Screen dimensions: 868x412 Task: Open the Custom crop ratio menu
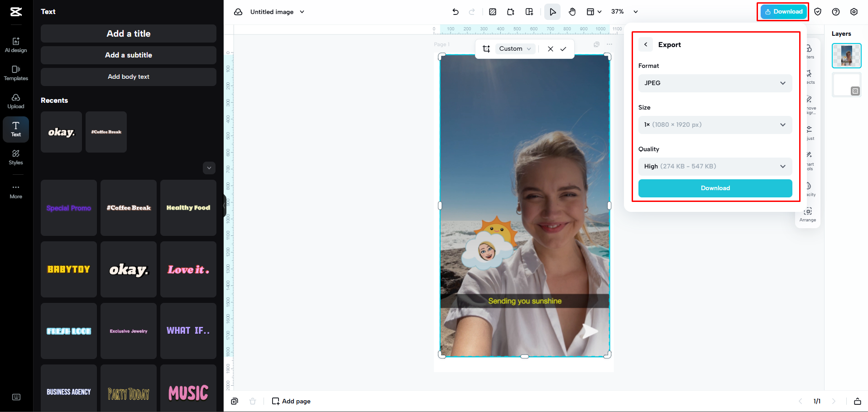[x=515, y=48]
